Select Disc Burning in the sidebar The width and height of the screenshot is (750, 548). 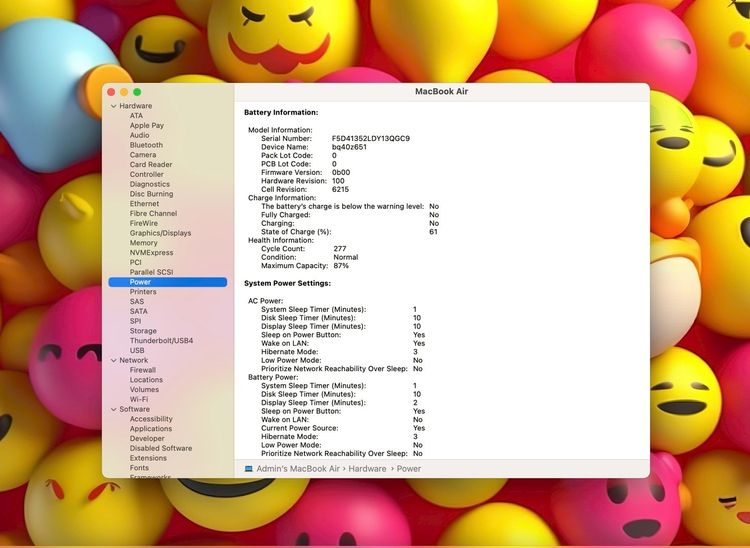(x=152, y=194)
